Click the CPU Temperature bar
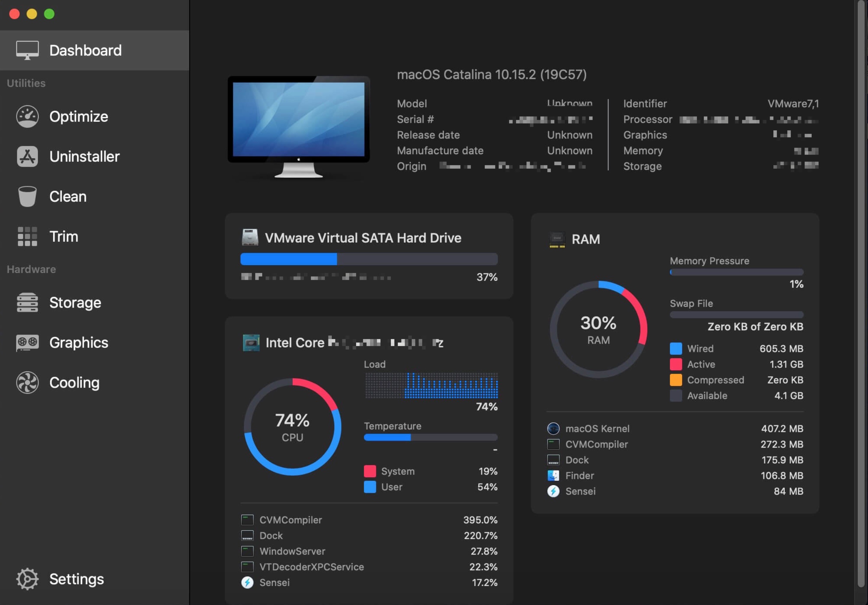This screenshot has height=605, width=868. coord(431,437)
